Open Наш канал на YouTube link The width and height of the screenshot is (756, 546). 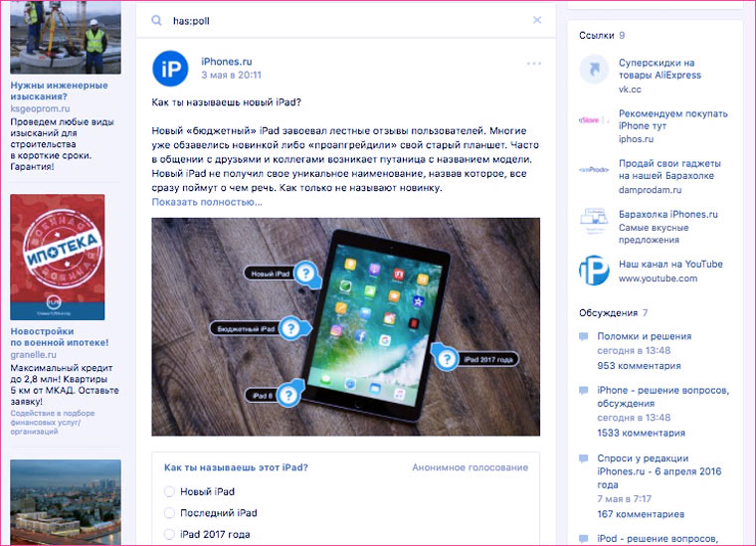coord(670,265)
